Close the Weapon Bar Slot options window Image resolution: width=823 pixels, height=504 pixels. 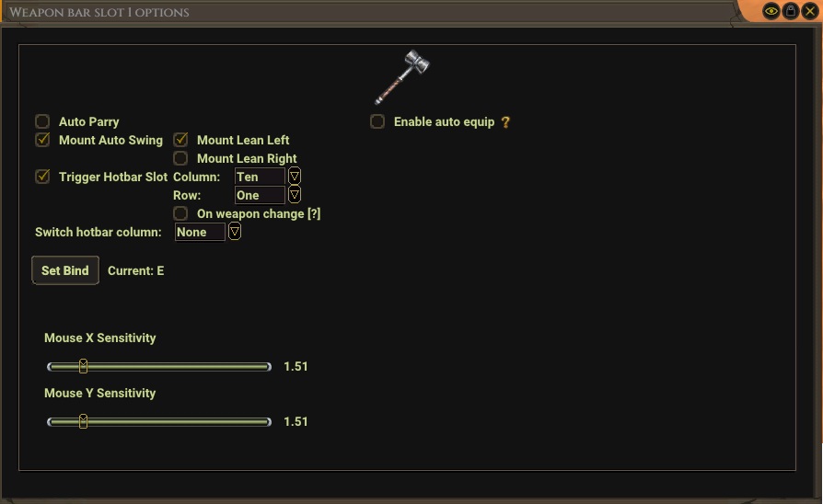coord(810,11)
